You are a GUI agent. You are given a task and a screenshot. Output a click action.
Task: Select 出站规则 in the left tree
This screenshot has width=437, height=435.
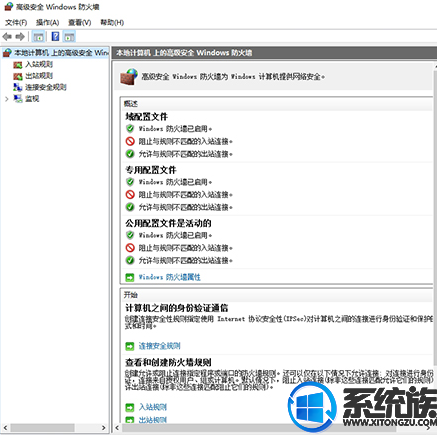39,76
